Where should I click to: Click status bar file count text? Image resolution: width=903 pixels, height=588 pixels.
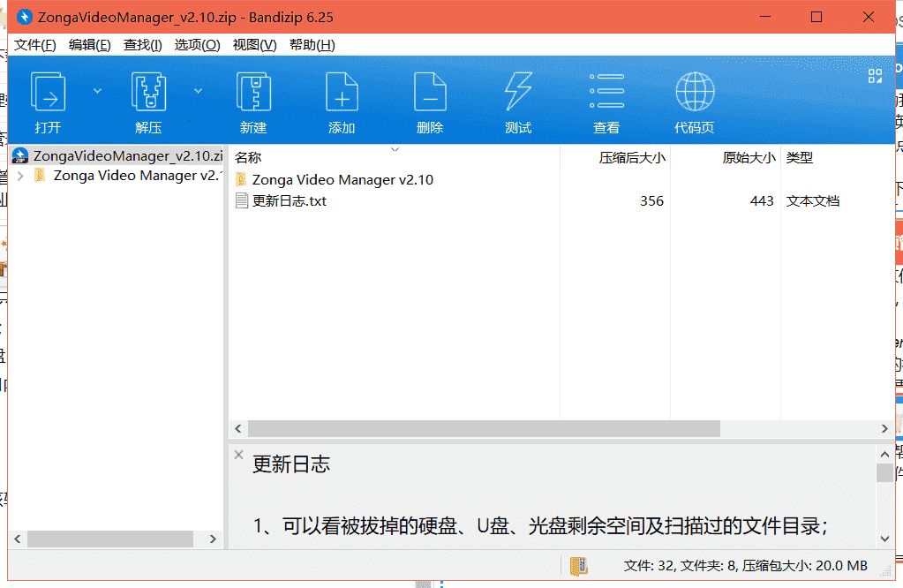(x=745, y=566)
